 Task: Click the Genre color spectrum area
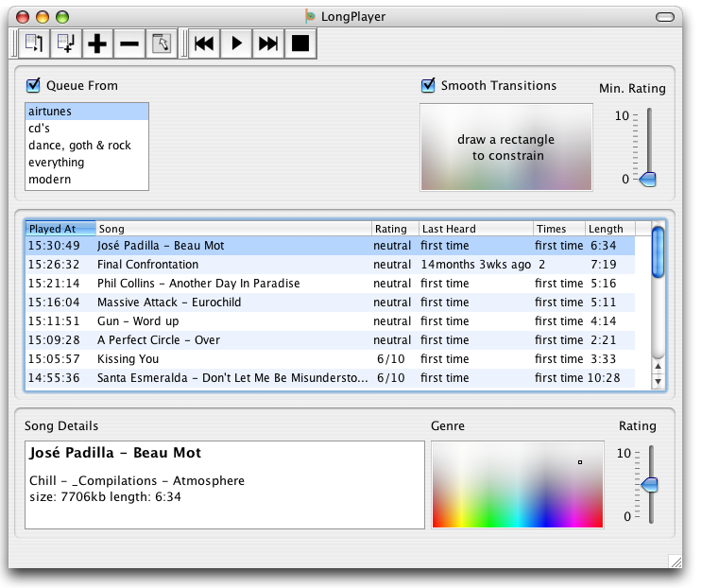[x=517, y=484]
